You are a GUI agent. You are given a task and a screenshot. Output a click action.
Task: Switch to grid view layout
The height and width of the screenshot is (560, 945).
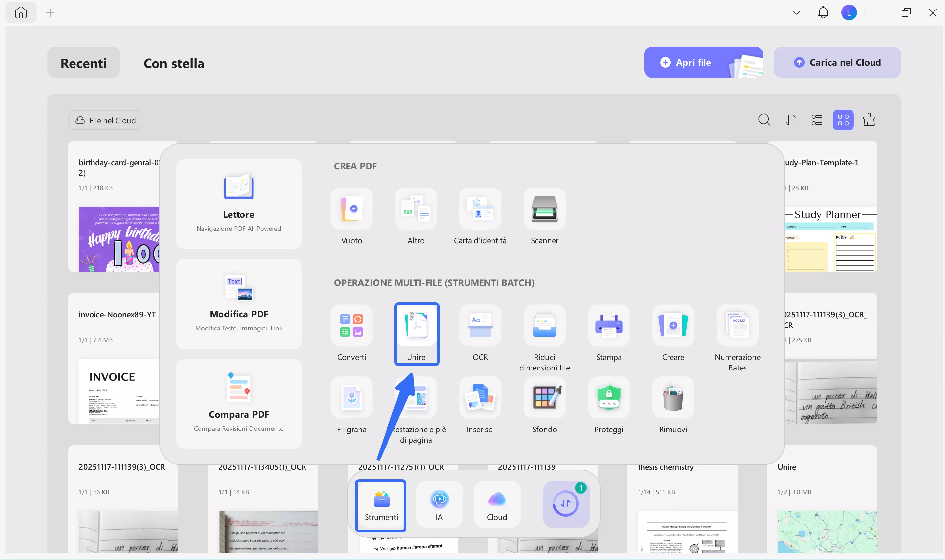(843, 120)
